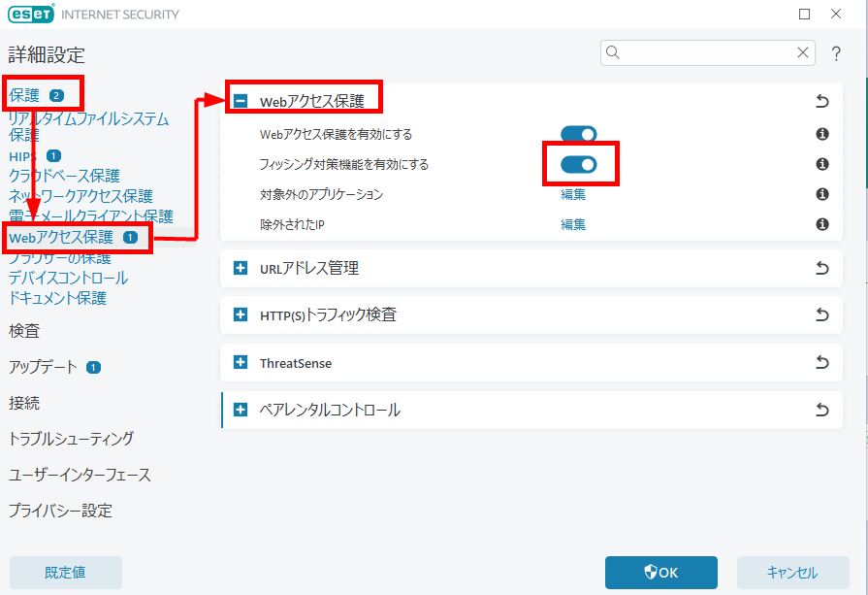Click 編集 link for 対象外のアプリケーション
This screenshot has height=595, width=868.
573,194
